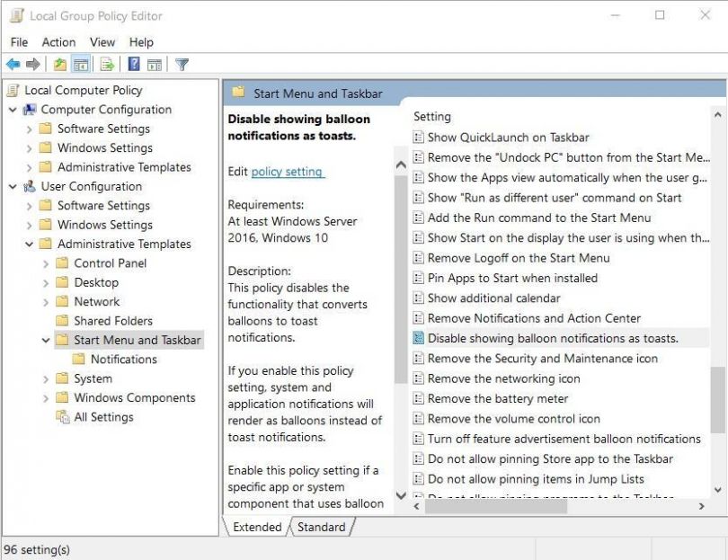This screenshot has width=728, height=560.
Task: Select All Settings in the tree
Action: (x=103, y=417)
